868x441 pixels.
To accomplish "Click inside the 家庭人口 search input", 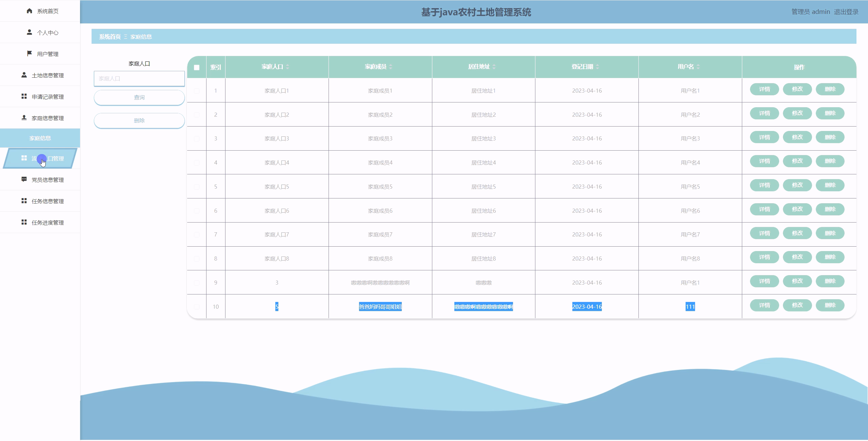I will [139, 78].
